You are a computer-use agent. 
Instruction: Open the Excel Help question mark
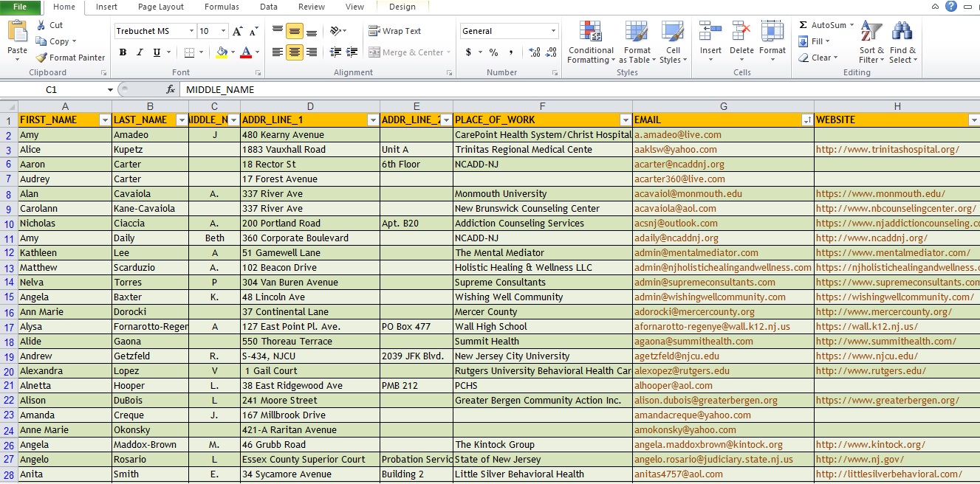[951, 6]
